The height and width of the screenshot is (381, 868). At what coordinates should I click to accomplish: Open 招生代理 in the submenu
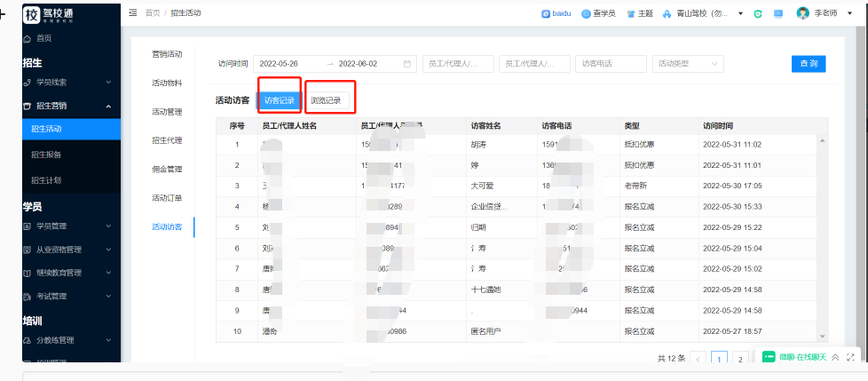coord(167,140)
